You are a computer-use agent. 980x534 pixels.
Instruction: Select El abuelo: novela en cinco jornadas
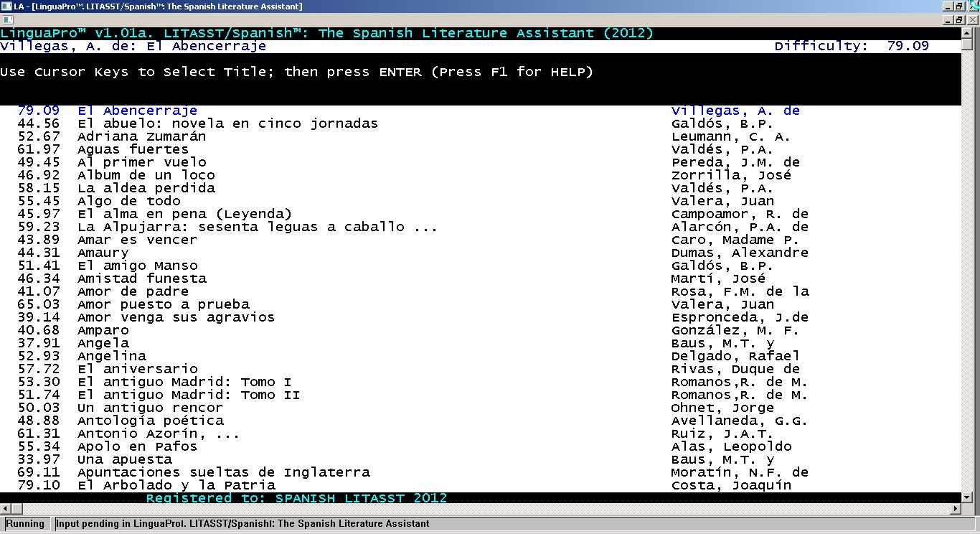coord(227,123)
